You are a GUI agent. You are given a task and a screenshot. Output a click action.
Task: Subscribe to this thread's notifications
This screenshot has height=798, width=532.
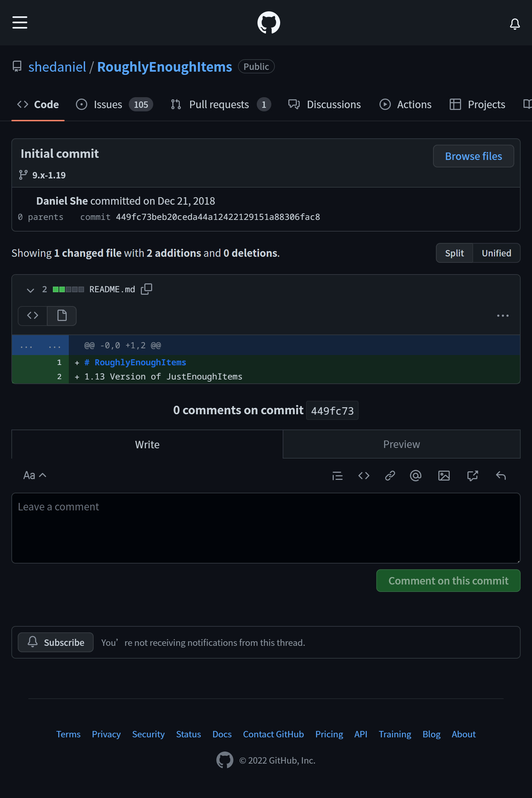56,642
